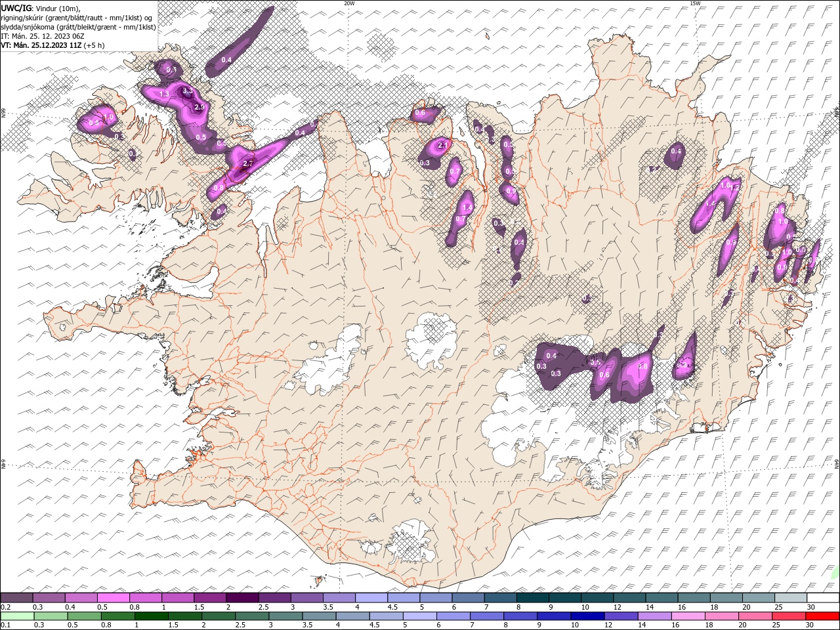Pick top legend swatch between 0.3 and 0.4
The width and height of the screenshot is (840, 630).
coord(49,598)
